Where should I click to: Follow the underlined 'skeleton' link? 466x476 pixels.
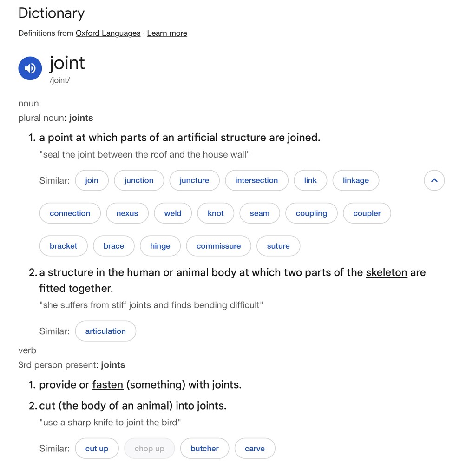coord(387,272)
